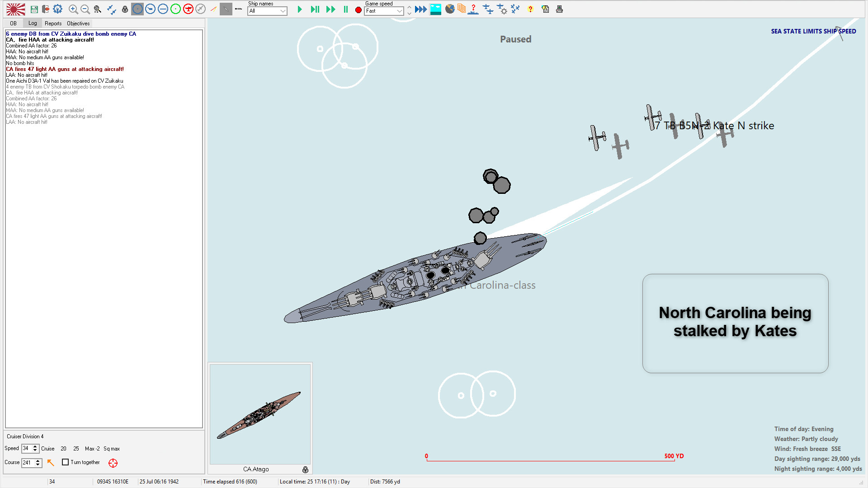The image size is (868, 488).
Task: Select the Zoom In magnifier tool
Action: [x=73, y=9]
